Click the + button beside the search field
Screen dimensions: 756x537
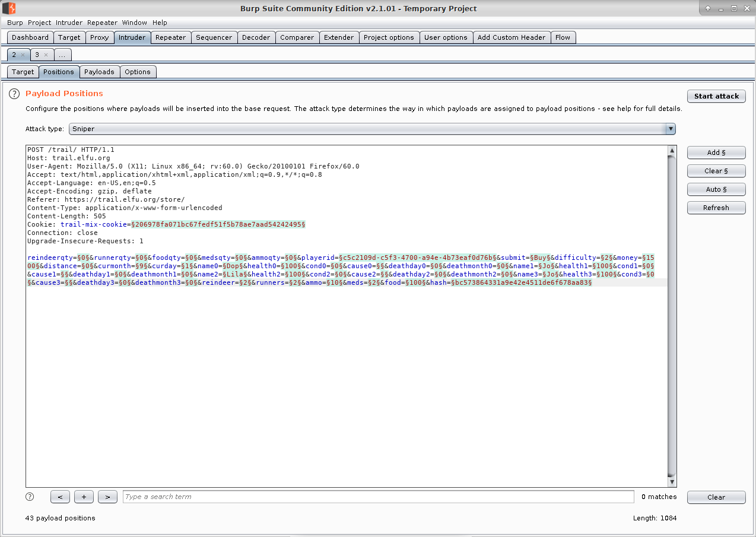[x=84, y=497]
